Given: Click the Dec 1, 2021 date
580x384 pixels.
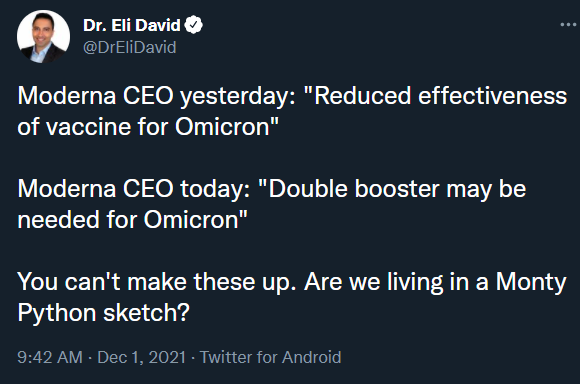Looking at the screenshot, I should tap(141, 357).
